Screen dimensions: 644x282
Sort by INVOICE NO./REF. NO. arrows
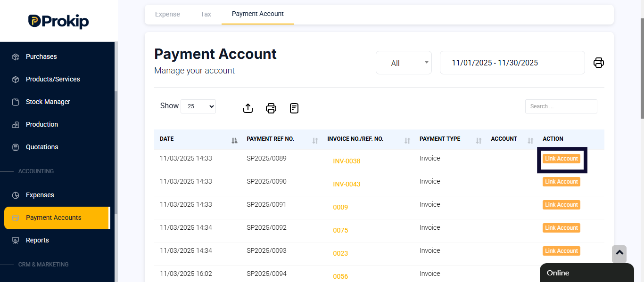click(x=407, y=140)
